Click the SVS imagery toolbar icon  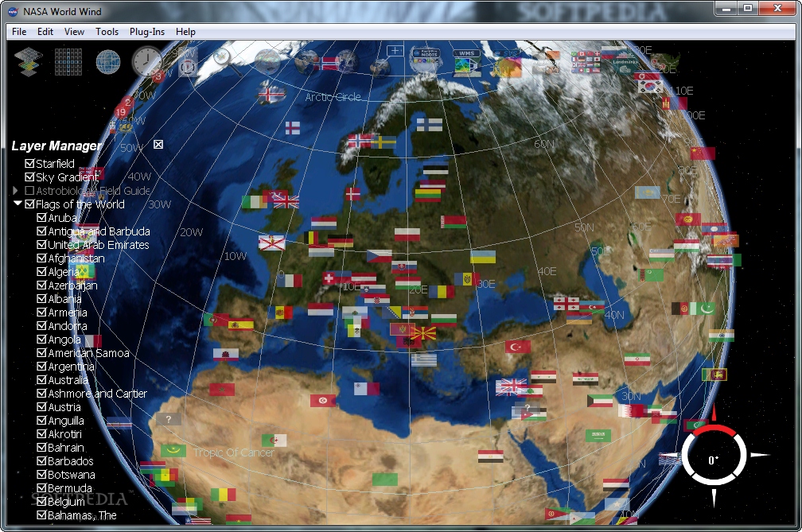506,62
